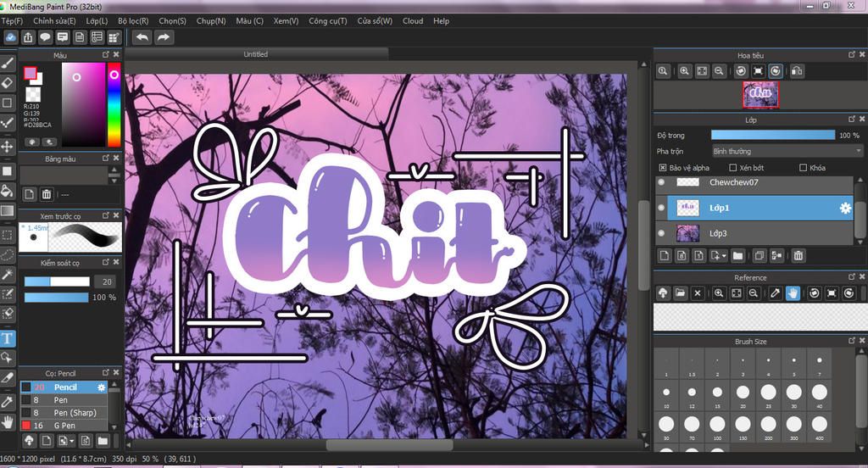Screen dimensions: 868x468
Task: Select the G Pen brush
Action: (64, 426)
